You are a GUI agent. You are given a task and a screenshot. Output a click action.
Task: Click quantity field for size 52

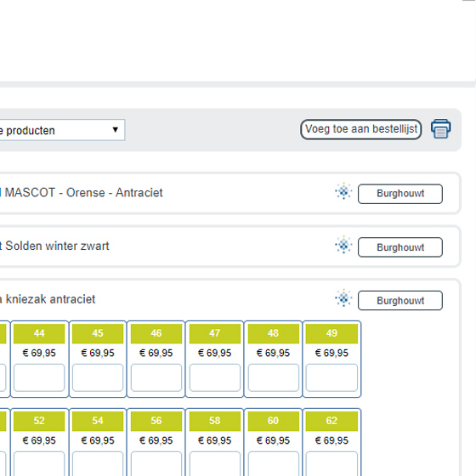[x=39, y=464]
